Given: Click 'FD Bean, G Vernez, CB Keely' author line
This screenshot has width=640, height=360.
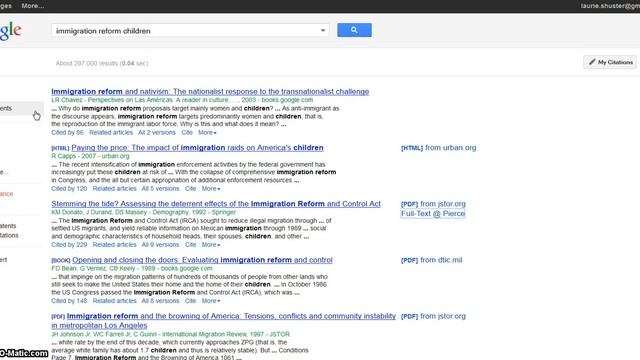Looking at the screenshot, I should [132, 268].
